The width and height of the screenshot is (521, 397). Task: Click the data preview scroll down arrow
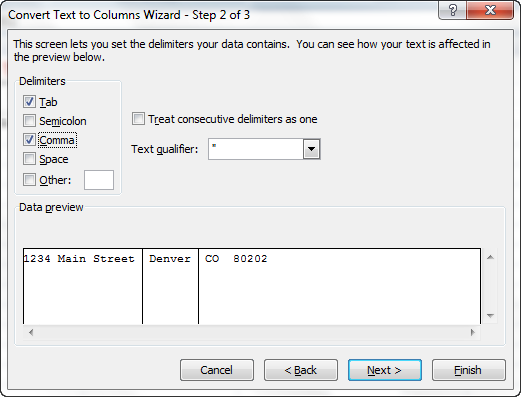(490, 315)
